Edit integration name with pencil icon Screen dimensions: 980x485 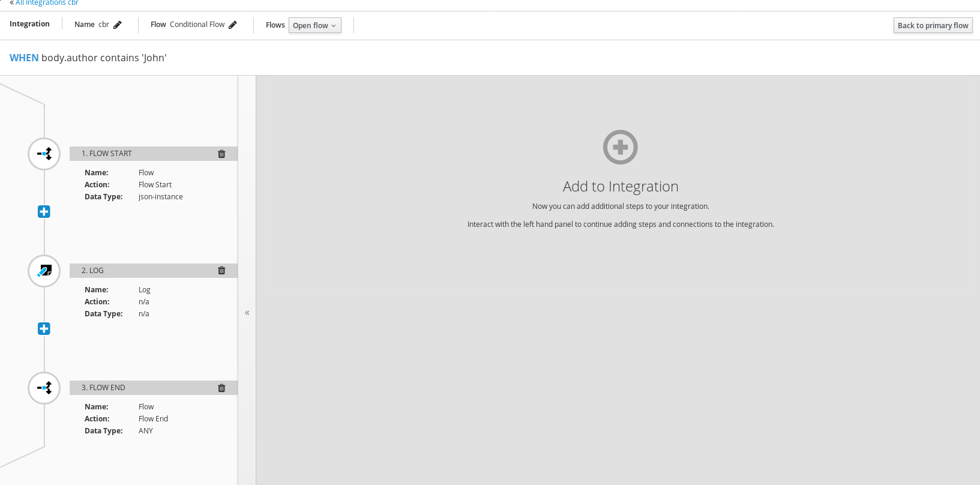click(x=118, y=25)
